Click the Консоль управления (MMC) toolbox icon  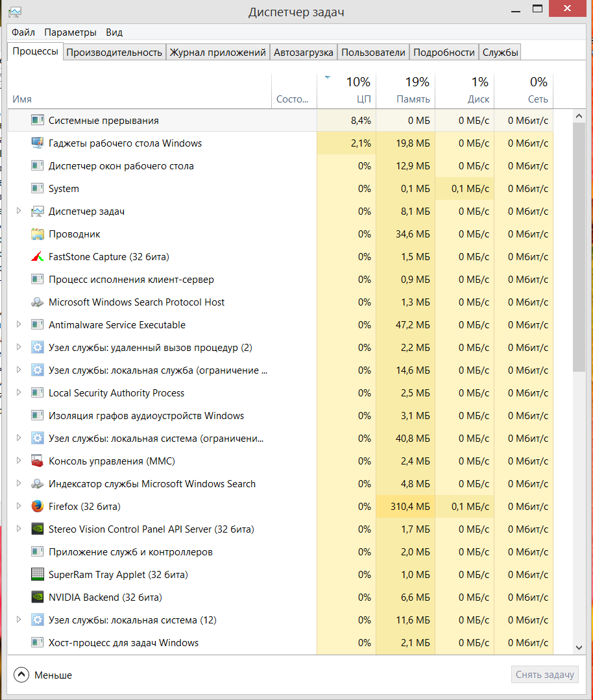[x=37, y=461]
